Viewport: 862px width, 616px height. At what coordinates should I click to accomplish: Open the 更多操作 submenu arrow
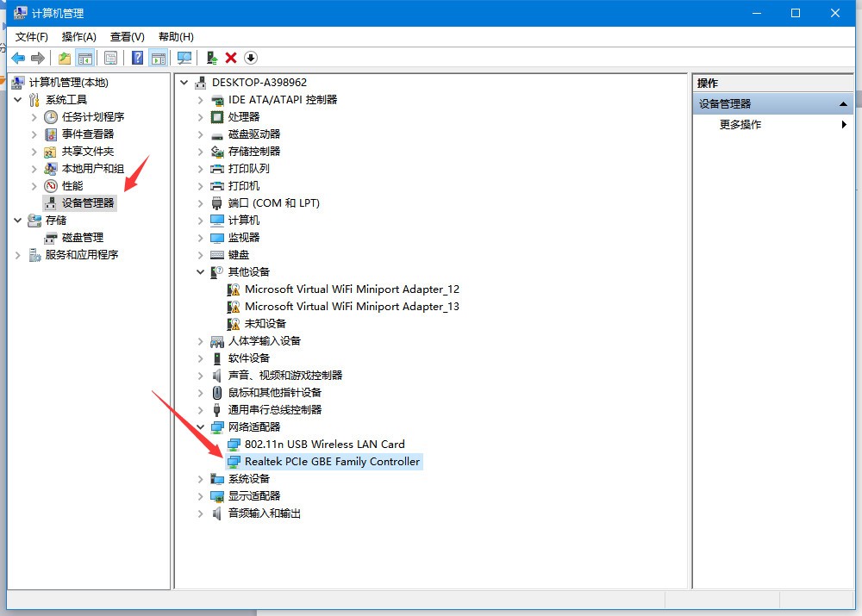pyautogui.click(x=844, y=125)
